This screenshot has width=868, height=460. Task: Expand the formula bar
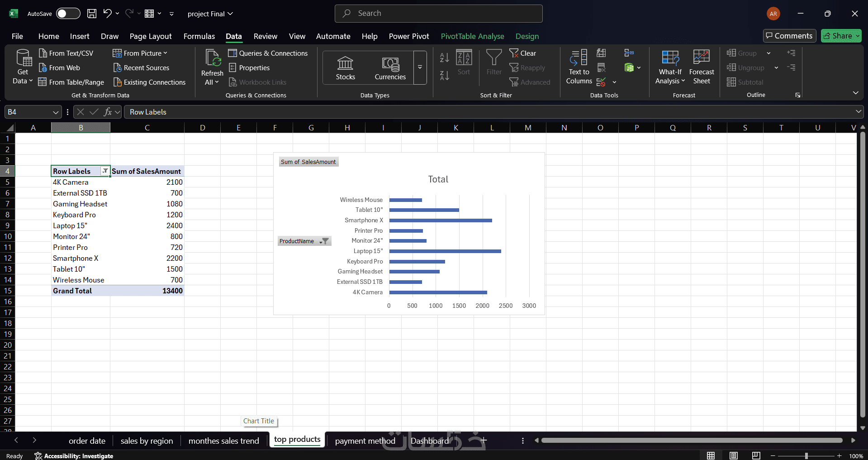(x=858, y=112)
